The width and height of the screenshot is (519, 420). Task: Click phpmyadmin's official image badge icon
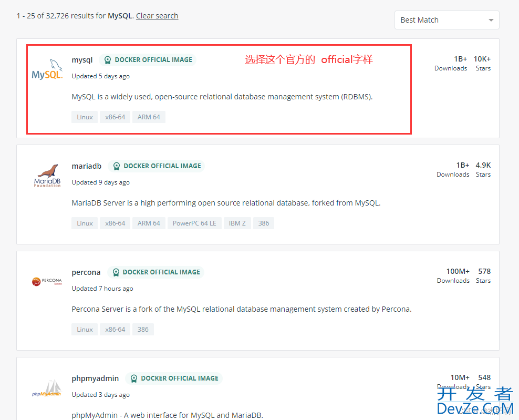point(134,378)
